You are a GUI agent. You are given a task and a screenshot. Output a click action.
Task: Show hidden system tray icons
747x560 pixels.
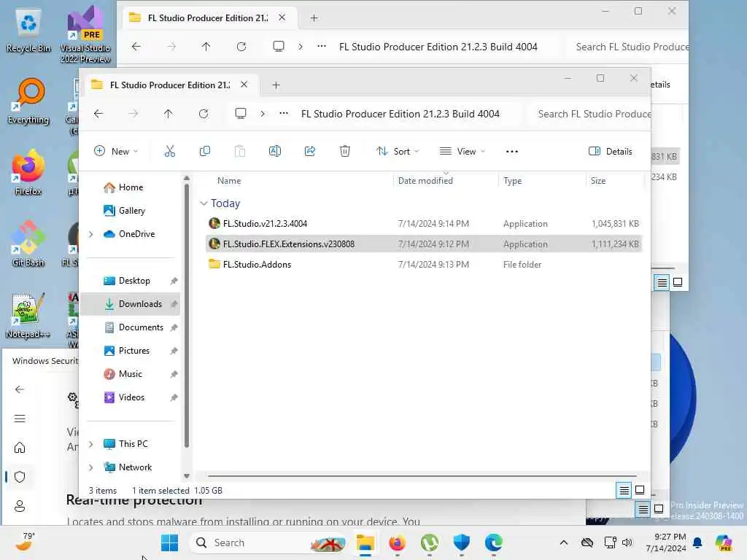click(564, 542)
